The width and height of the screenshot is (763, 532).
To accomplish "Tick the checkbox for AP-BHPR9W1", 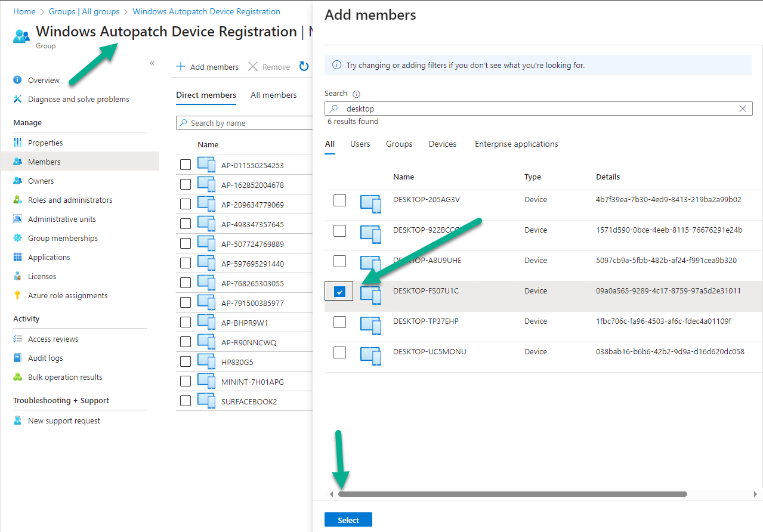I will coord(186,322).
